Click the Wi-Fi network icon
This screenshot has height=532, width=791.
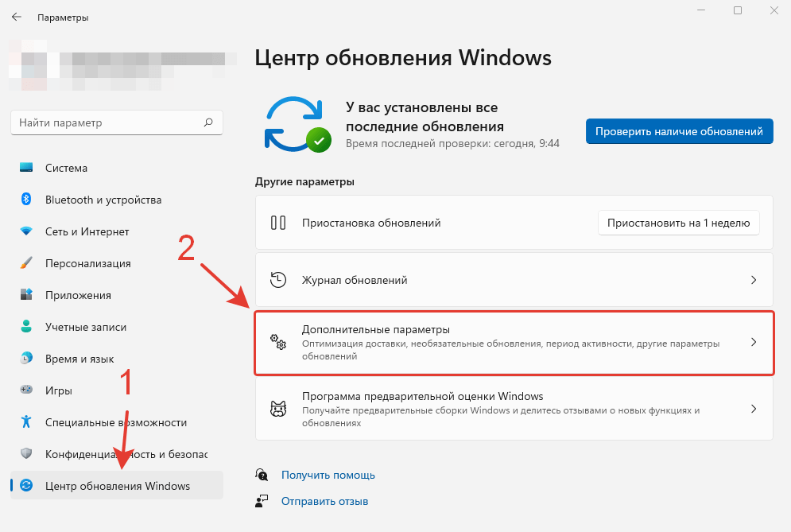[x=26, y=231]
